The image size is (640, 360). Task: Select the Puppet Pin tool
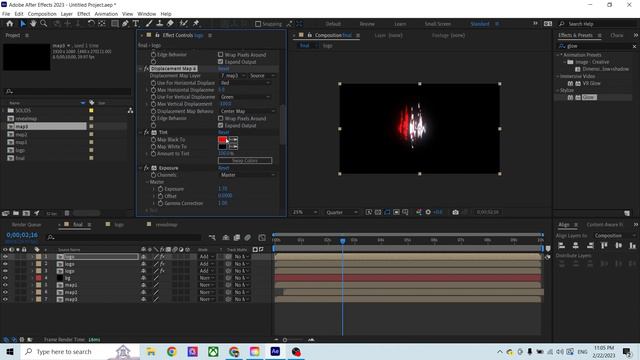(x=196, y=24)
